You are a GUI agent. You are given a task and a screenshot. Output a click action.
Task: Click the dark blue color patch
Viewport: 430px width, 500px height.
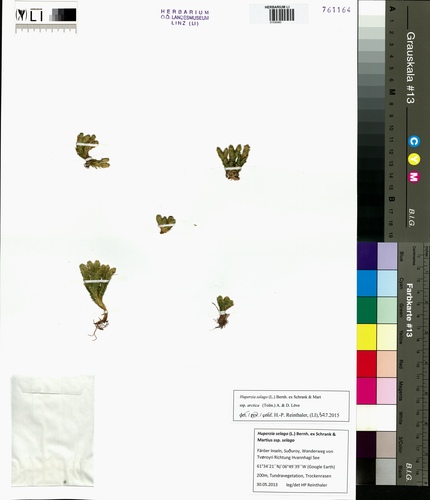click(x=367, y=256)
